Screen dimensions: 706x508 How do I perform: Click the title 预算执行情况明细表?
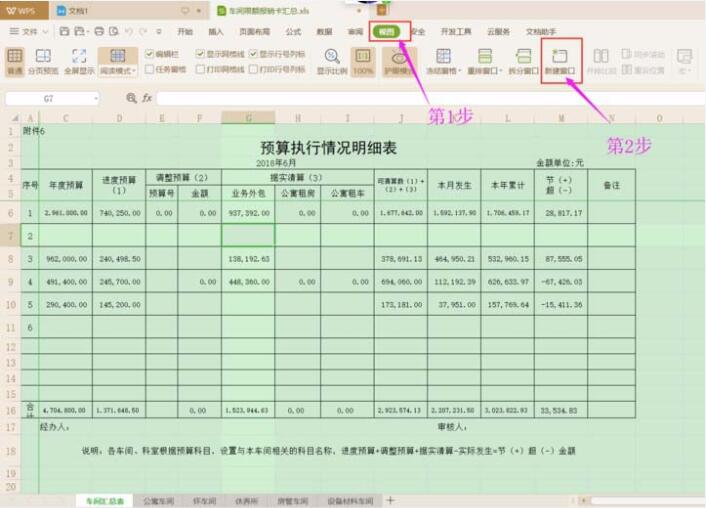(328, 148)
